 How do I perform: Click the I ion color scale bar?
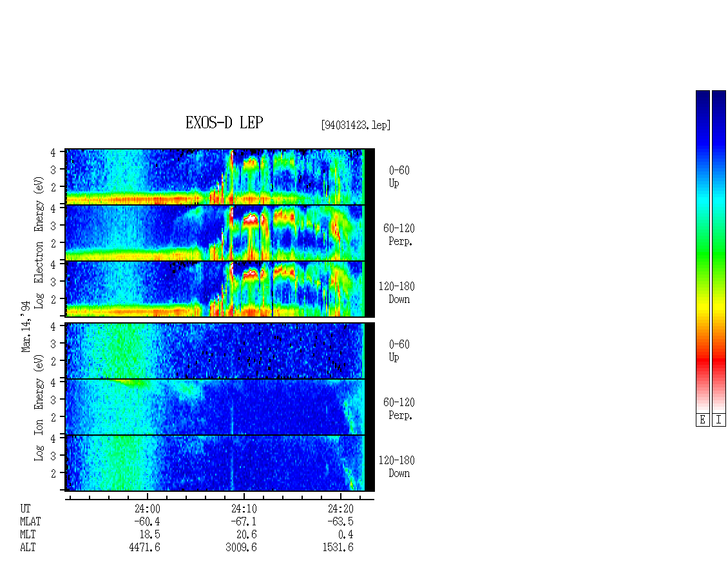coord(719,251)
